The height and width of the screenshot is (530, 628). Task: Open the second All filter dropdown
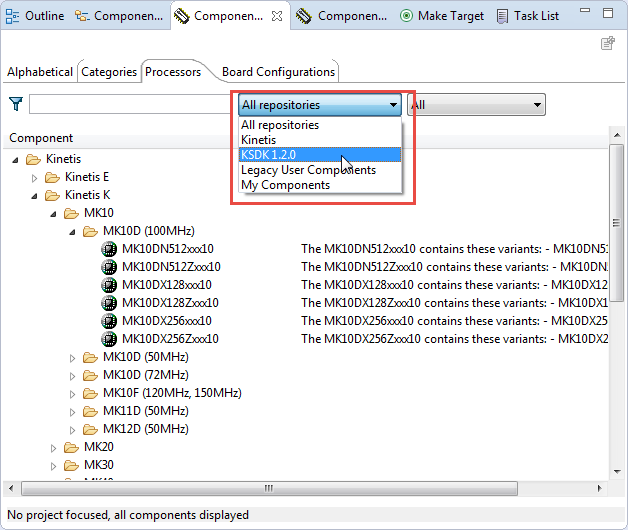pyautogui.click(x=477, y=105)
